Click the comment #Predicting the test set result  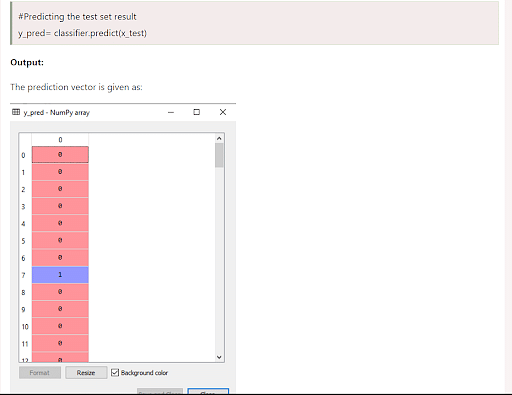[x=77, y=17]
